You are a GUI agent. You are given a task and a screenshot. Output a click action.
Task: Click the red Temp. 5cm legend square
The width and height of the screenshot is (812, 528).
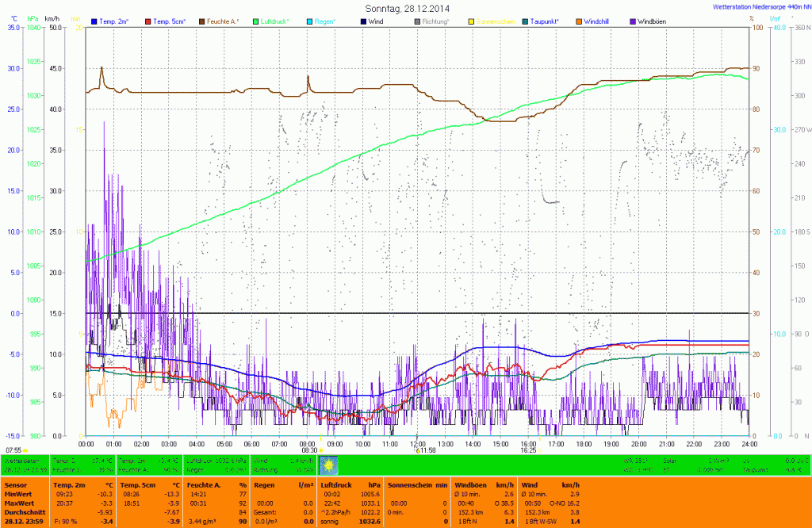click(147, 21)
